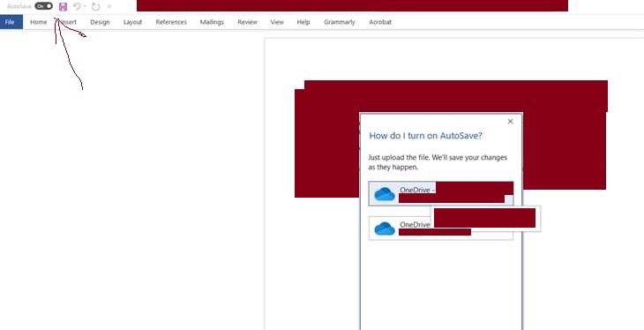
Task: Close the AutoSave help popup
Action: tap(510, 121)
